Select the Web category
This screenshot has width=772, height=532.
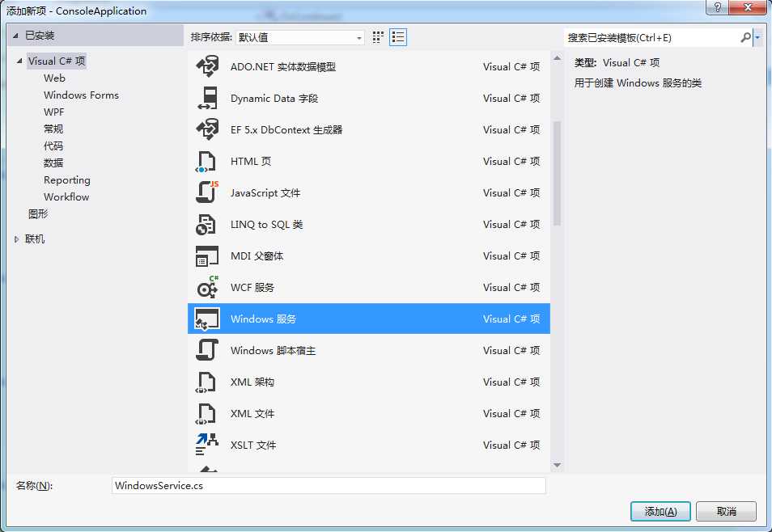pyautogui.click(x=54, y=78)
